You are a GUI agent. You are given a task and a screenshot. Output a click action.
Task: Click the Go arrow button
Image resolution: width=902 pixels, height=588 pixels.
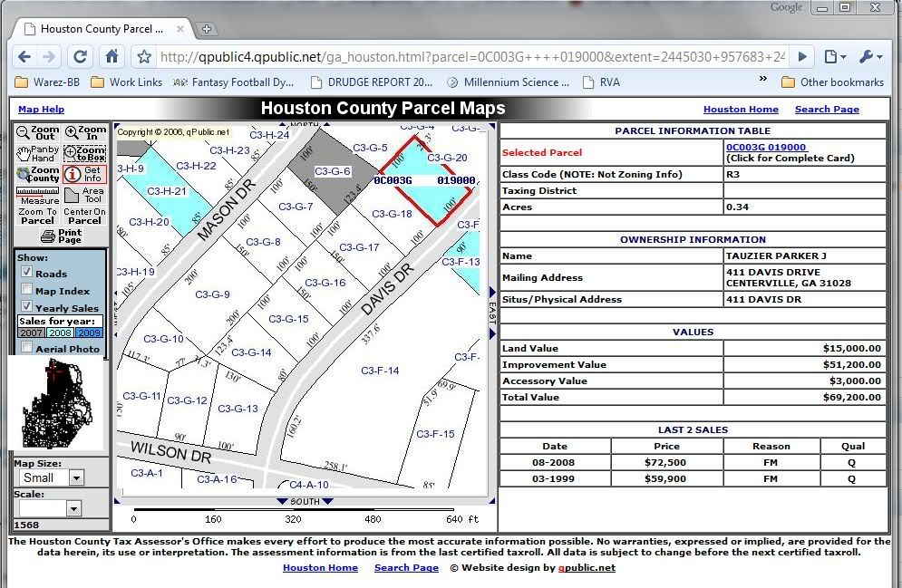[802, 56]
